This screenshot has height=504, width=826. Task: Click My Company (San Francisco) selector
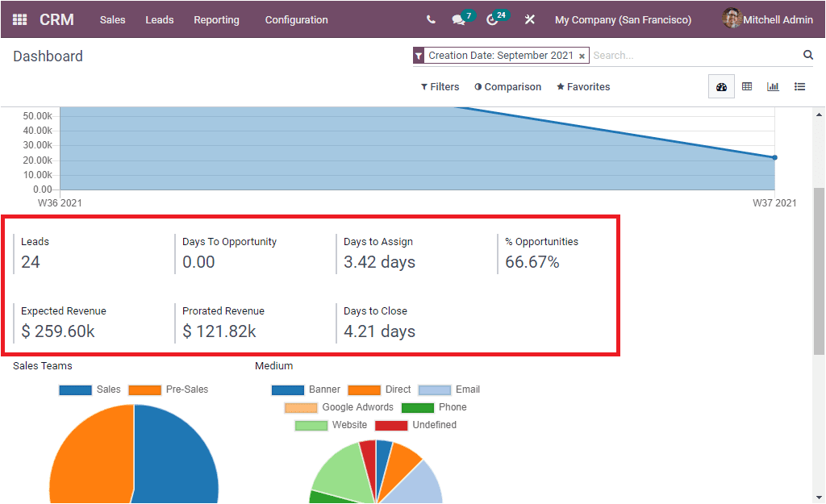(623, 19)
